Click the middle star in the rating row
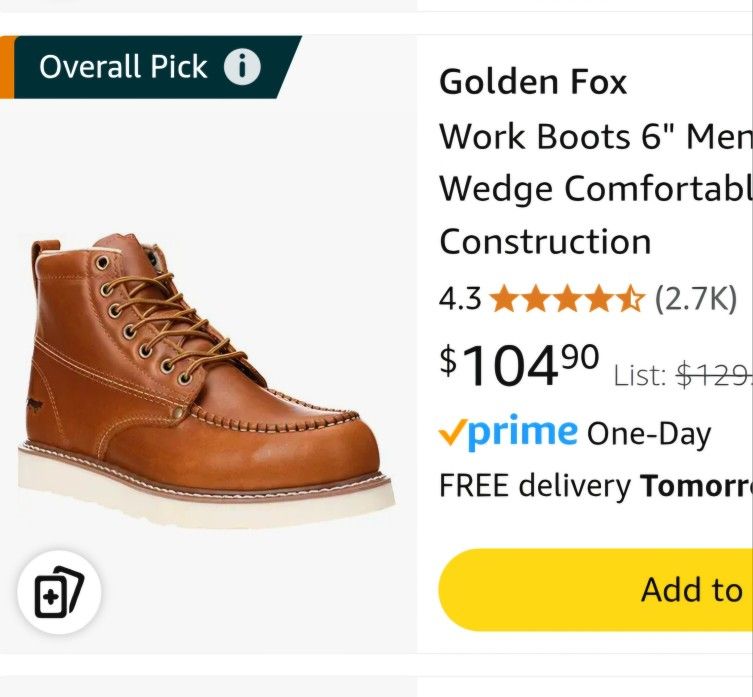753x697 pixels. click(566, 298)
